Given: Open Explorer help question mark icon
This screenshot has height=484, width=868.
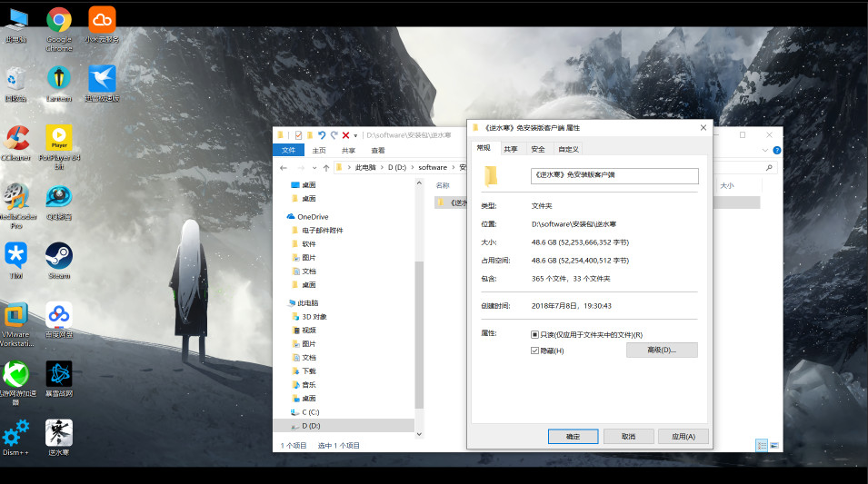Looking at the screenshot, I should [x=777, y=151].
